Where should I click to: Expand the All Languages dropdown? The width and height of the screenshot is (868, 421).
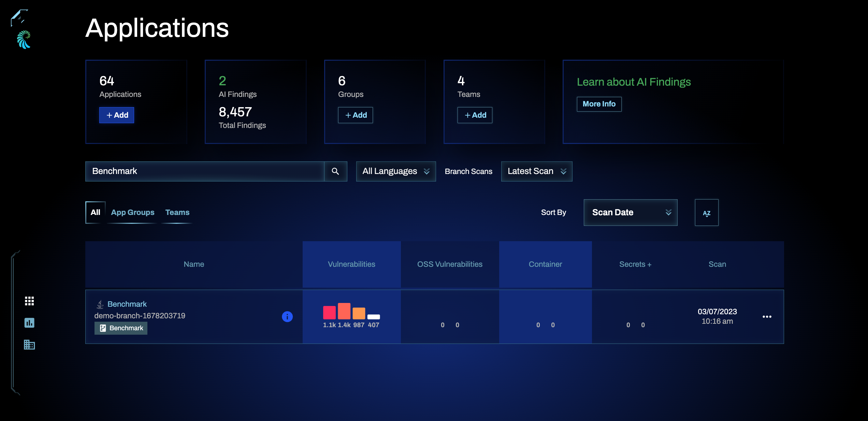point(396,171)
